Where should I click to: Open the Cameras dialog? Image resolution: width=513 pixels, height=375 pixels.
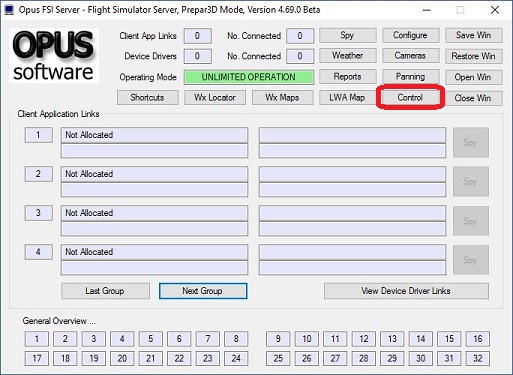pos(410,56)
